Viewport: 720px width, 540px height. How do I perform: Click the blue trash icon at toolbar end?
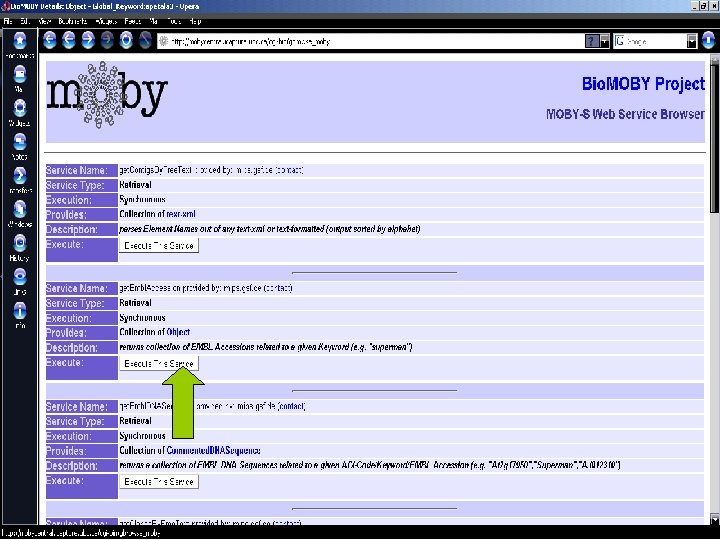[x=709, y=41]
